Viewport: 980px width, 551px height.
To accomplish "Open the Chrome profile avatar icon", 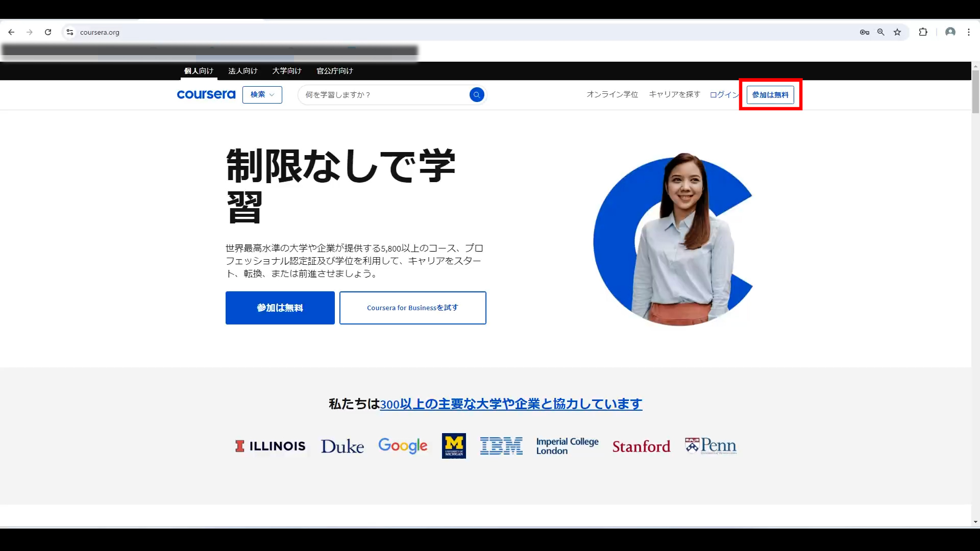I will pyautogui.click(x=950, y=32).
